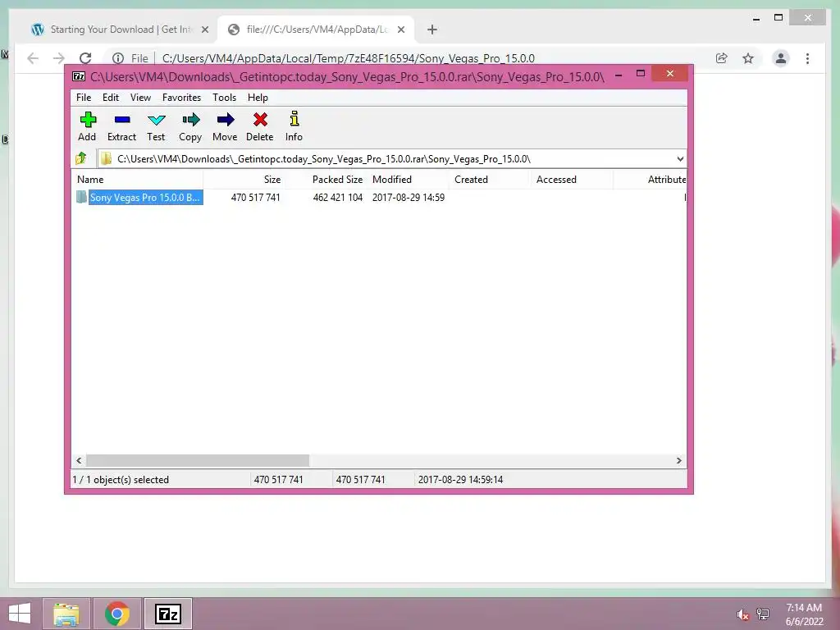The width and height of the screenshot is (840, 630).
Task: View the site information icon beside File
Action: point(118,58)
